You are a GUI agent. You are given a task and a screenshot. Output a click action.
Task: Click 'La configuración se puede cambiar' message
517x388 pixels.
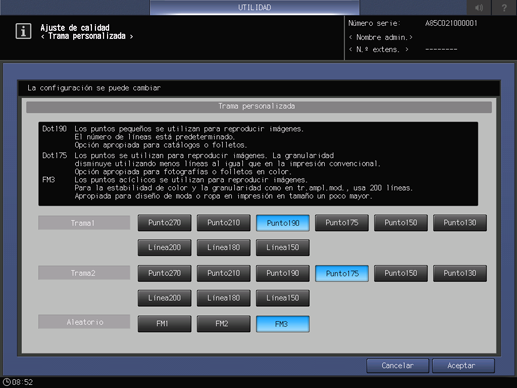pyautogui.click(x=94, y=88)
